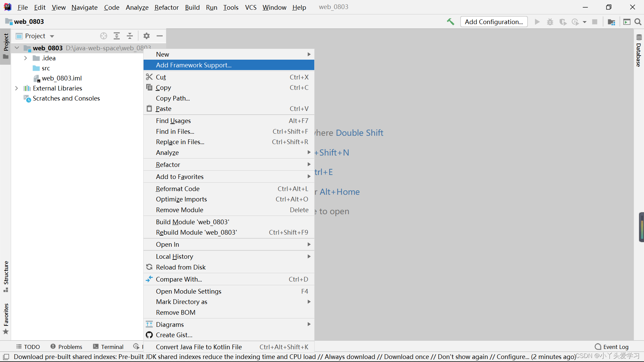Open the Build menu in menu bar
This screenshot has width=644, height=362.
coord(192,7)
